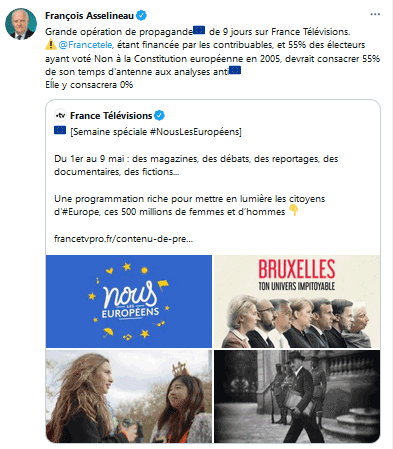Follow the francetvpro.fr link
This screenshot has height=449, width=393.
123,239
